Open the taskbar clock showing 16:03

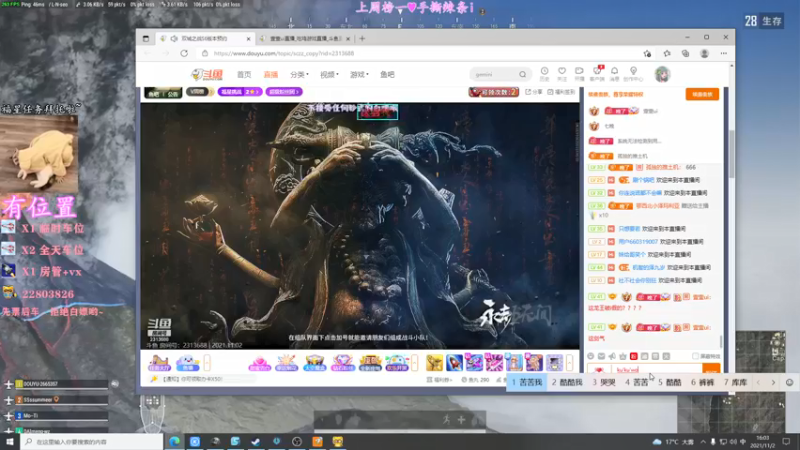(762, 442)
